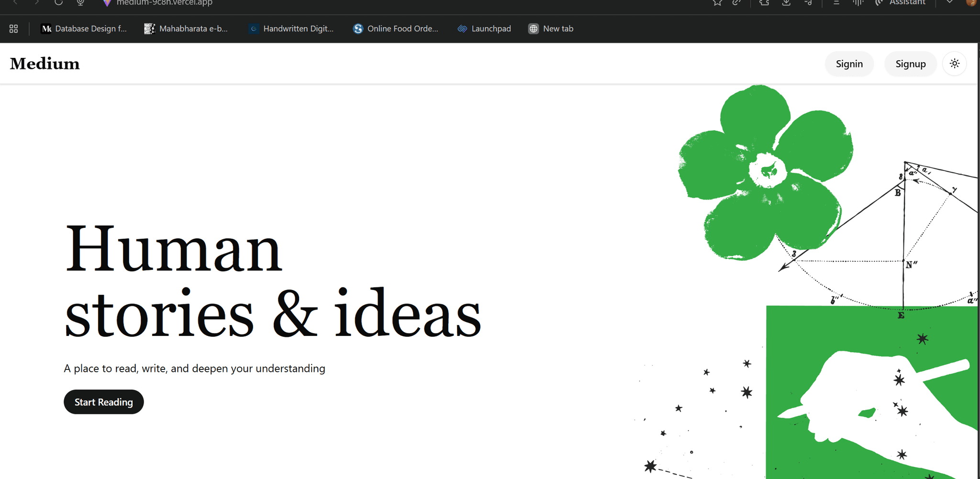
Task: Click the Medium logo in header
Action: pos(45,64)
